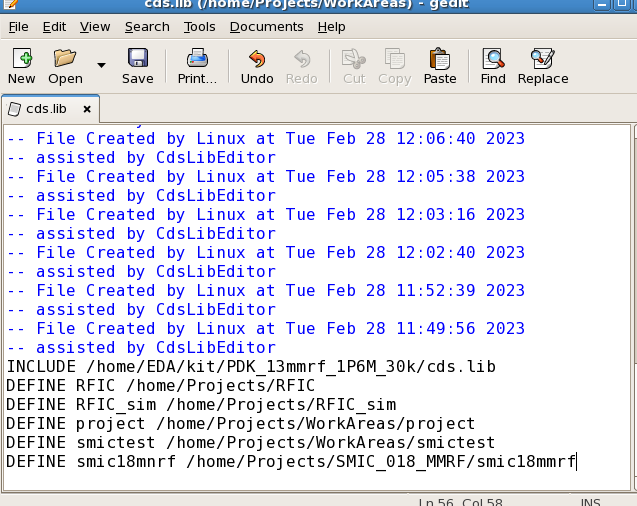Open the Find tool
The image size is (637, 506).
pyautogui.click(x=493, y=66)
